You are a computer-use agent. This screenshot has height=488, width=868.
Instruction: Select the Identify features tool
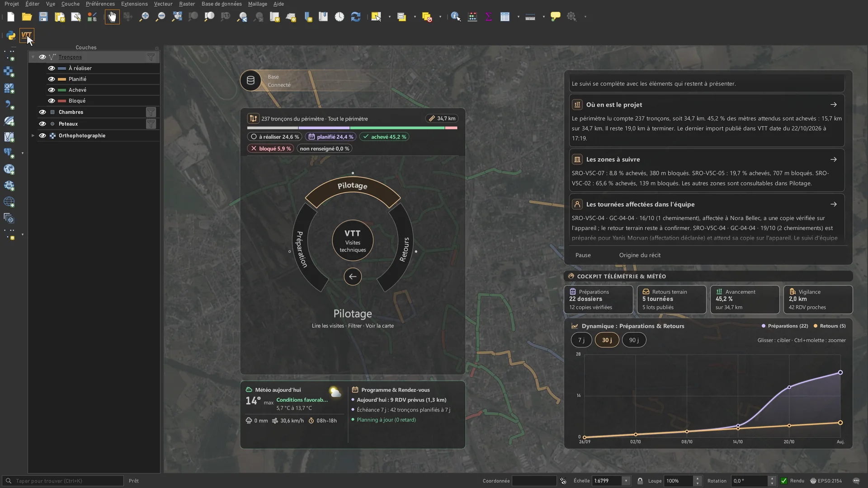coord(456,17)
